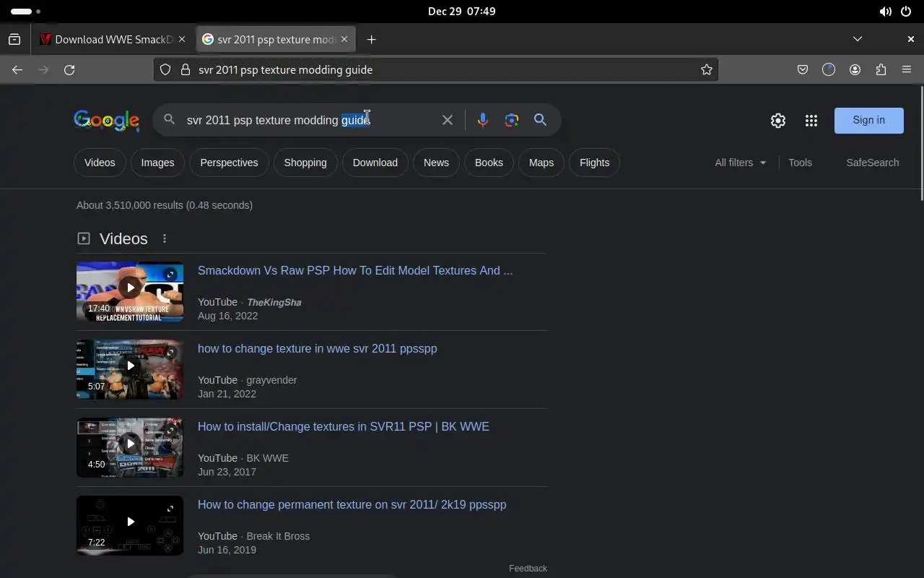924x578 pixels.
Task: Open Firefox View tab list icon
Action: click(14, 39)
